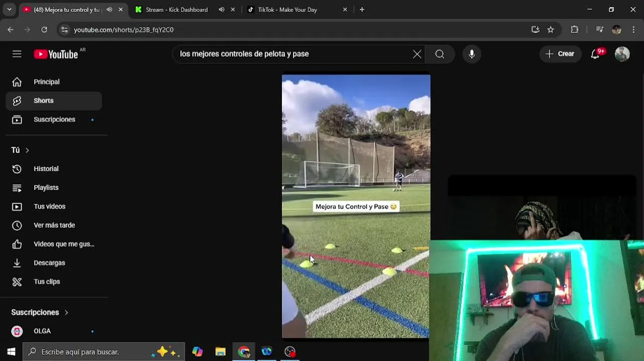Open File Explorer from the taskbar
This screenshot has width=644, height=361.
tap(221, 351)
